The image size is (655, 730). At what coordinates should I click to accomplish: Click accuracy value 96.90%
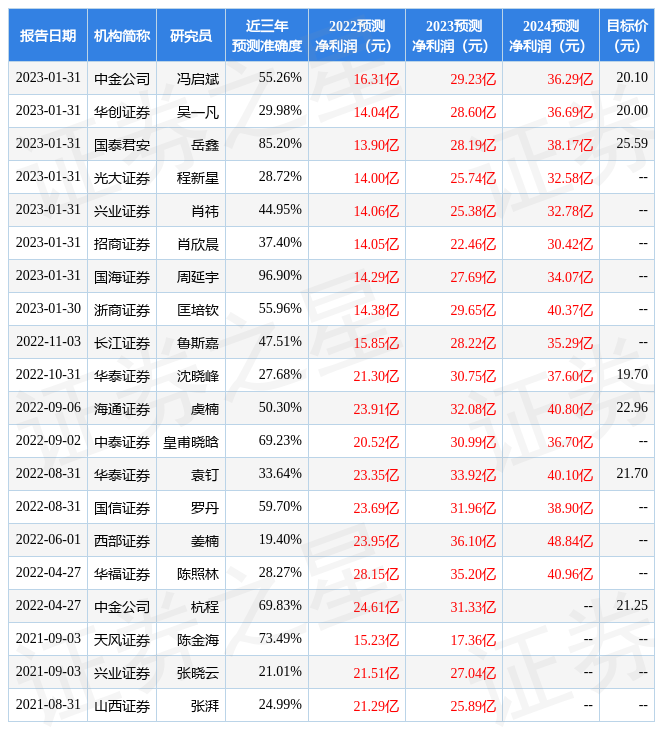(280, 276)
